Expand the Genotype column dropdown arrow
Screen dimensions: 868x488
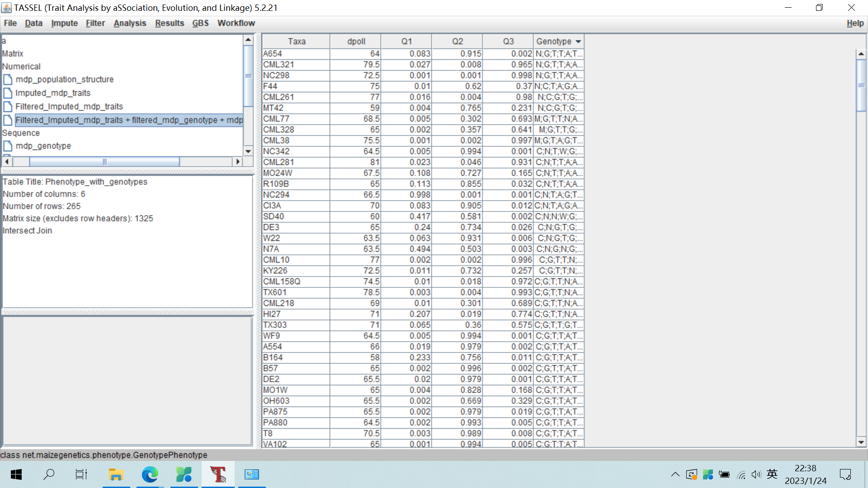[x=578, y=42]
